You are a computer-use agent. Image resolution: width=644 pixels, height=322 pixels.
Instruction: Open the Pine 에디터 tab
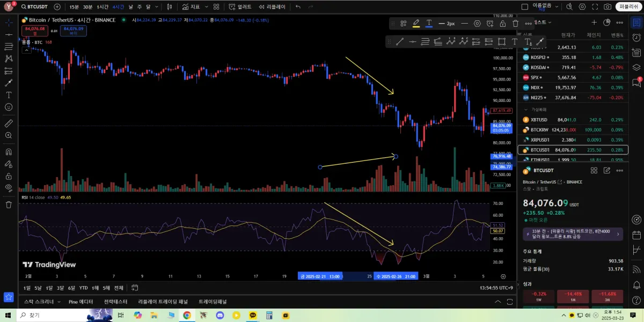tap(80, 302)
